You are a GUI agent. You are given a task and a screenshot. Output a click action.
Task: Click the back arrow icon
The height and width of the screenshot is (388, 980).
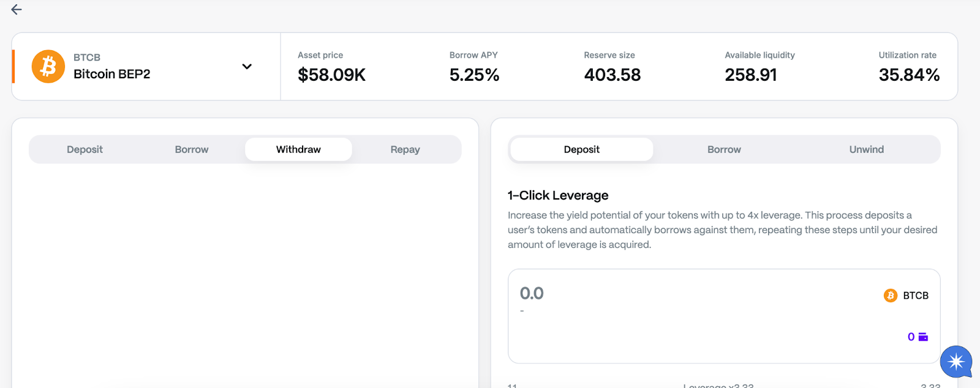pyautogui.click(x=17, y=9)
